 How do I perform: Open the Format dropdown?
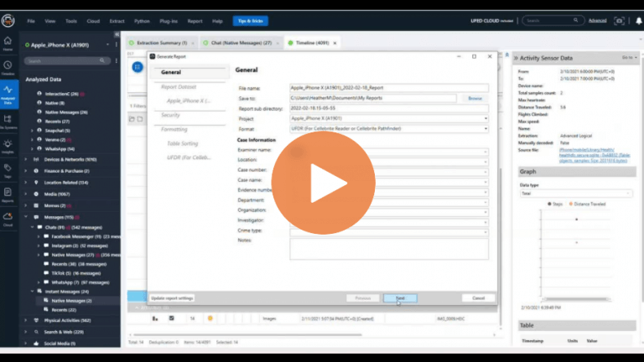pyautogui.click(x=389, y=128)
